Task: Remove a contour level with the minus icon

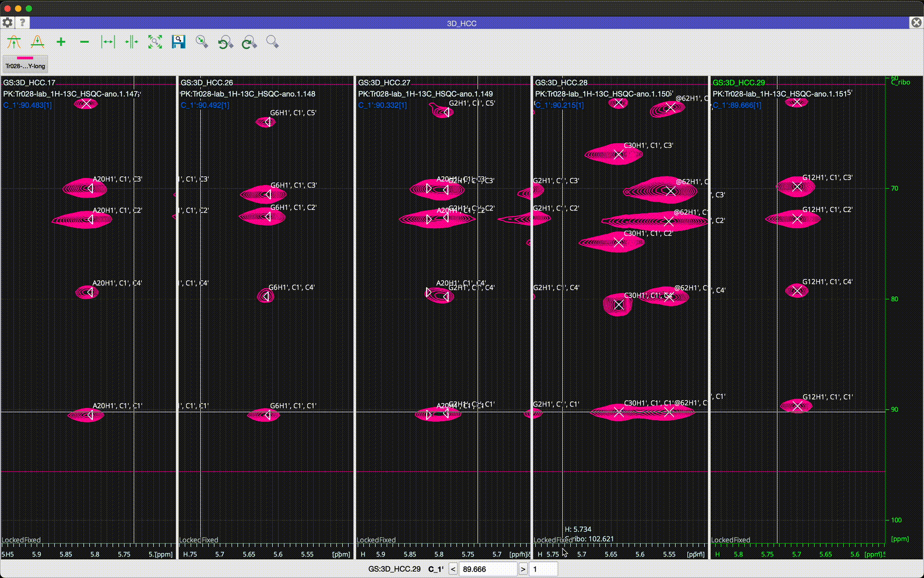Action: pos(85,42)
